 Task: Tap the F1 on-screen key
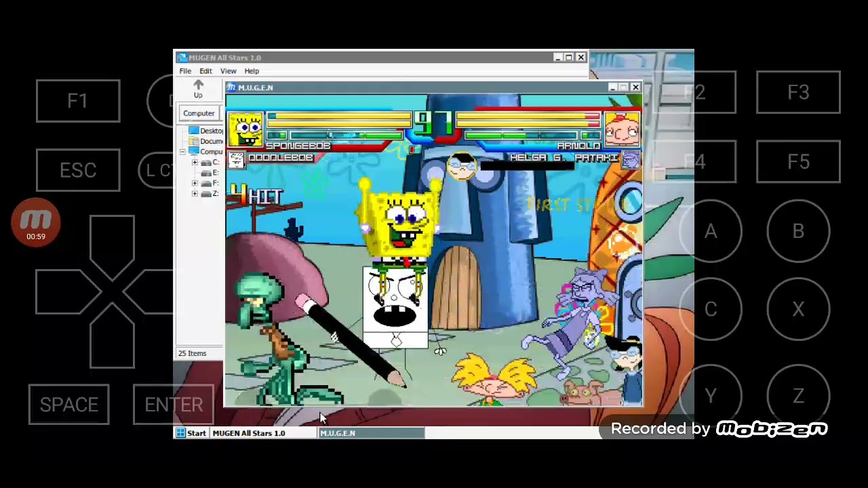pos(78,101)
